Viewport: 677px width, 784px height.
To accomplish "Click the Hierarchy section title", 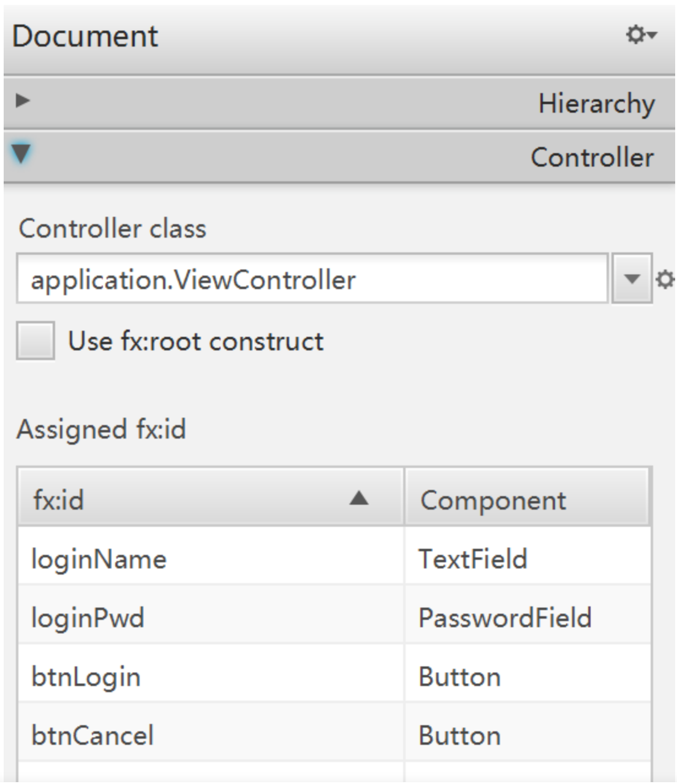I will coord(596,104).
